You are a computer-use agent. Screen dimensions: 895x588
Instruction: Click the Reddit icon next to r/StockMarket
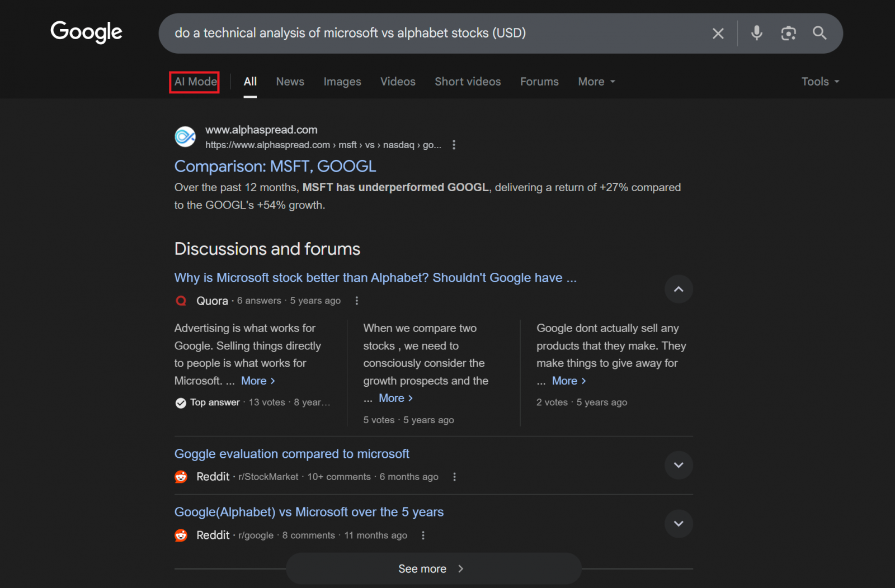coord(181,477)
